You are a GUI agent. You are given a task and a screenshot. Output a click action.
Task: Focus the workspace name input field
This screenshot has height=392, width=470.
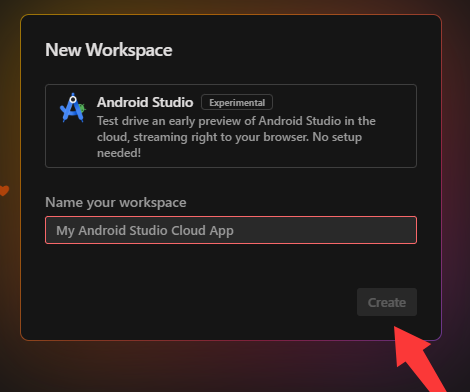click(x=231, y=230)
